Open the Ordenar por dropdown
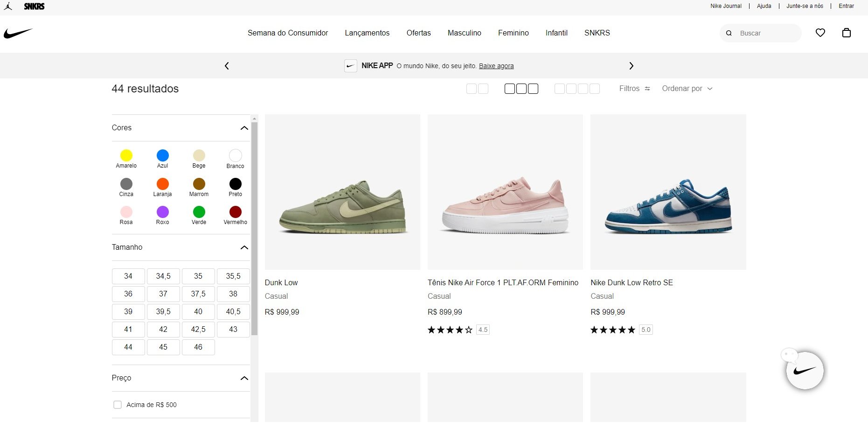 tap(687, 89)
